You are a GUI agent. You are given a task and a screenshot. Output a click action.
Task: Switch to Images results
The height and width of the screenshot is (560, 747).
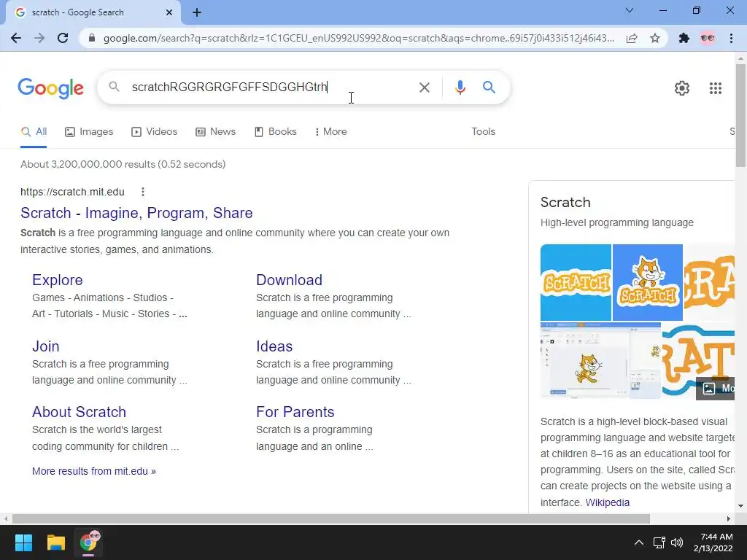[89, 131]
